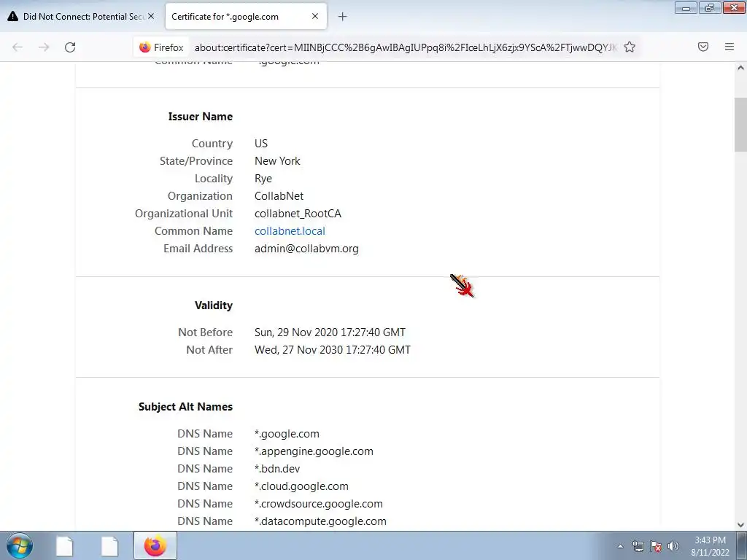Click the vertical scrollbar thumb

740,125
